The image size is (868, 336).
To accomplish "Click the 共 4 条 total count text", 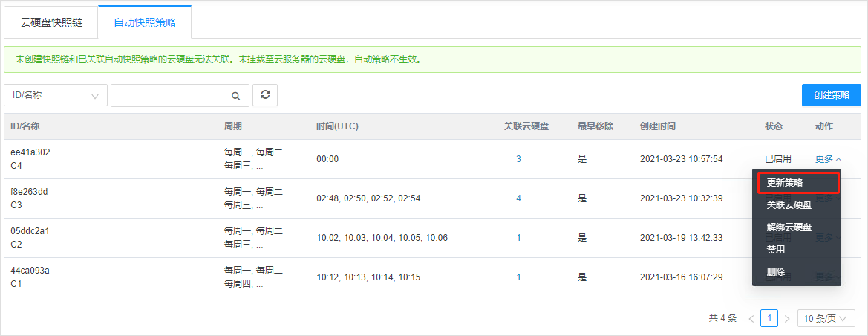I will (x=723, y=318).
